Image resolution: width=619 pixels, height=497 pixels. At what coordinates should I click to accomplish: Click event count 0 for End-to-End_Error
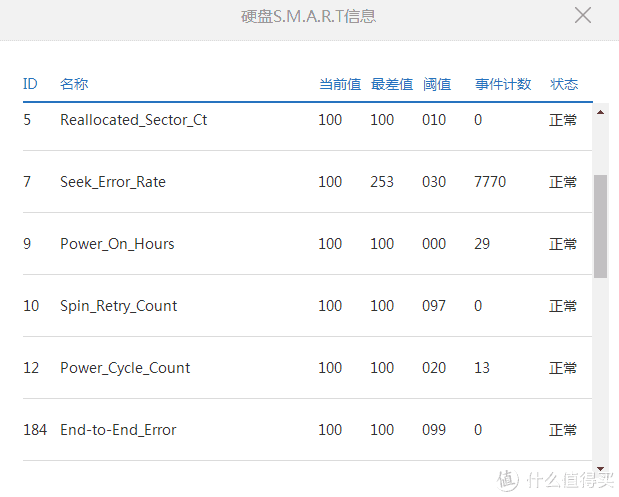[x=478, y=430]
